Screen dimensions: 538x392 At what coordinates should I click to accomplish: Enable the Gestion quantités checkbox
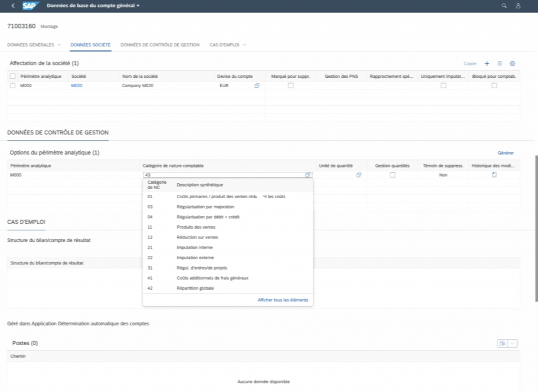pos(392,175)
